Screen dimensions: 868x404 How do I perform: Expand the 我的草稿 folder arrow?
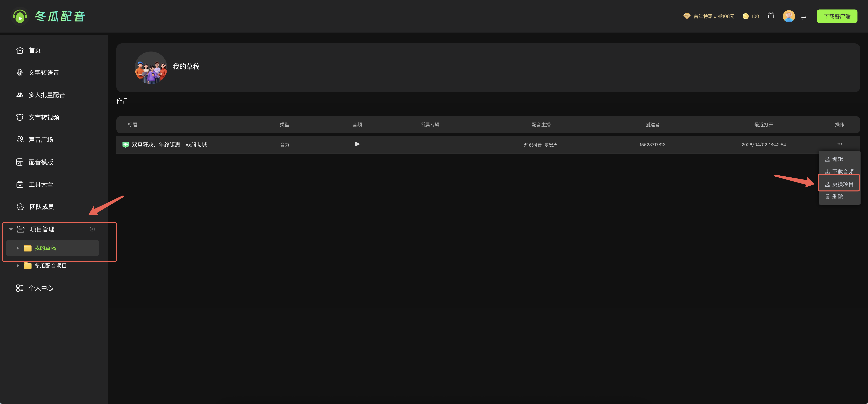[x=18, y=248]
